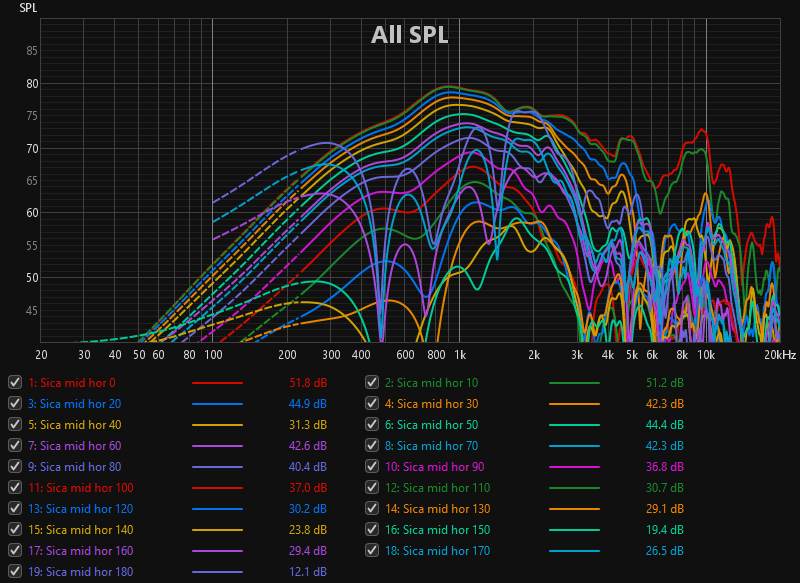Click the 12.1 dB value

tap(308, 572)
